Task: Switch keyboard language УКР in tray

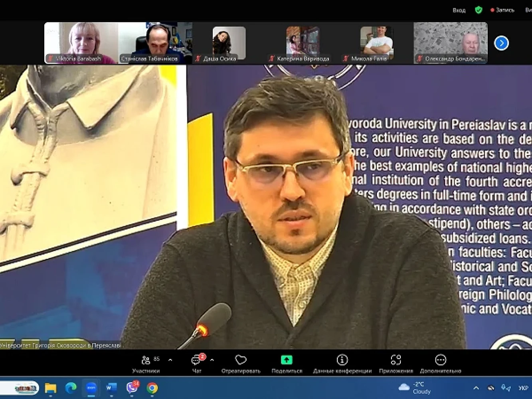Action: (x=523, y=388)
